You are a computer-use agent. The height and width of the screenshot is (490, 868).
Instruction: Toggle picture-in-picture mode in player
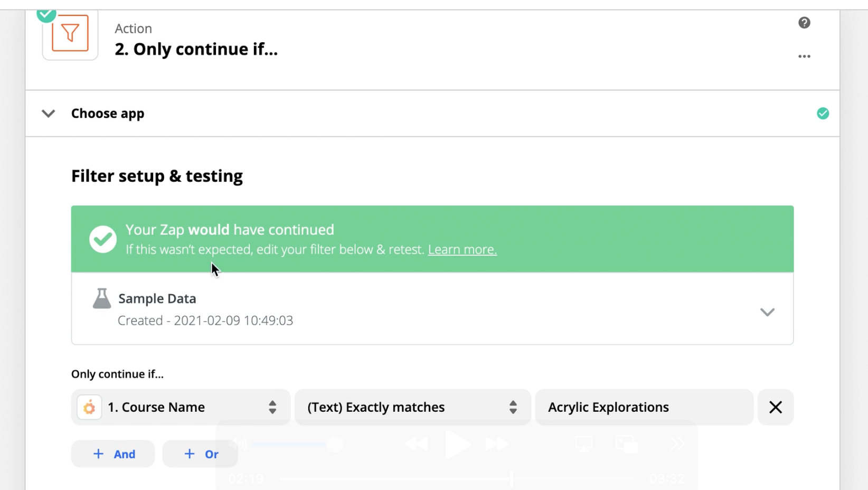click(x=626, y=444)
